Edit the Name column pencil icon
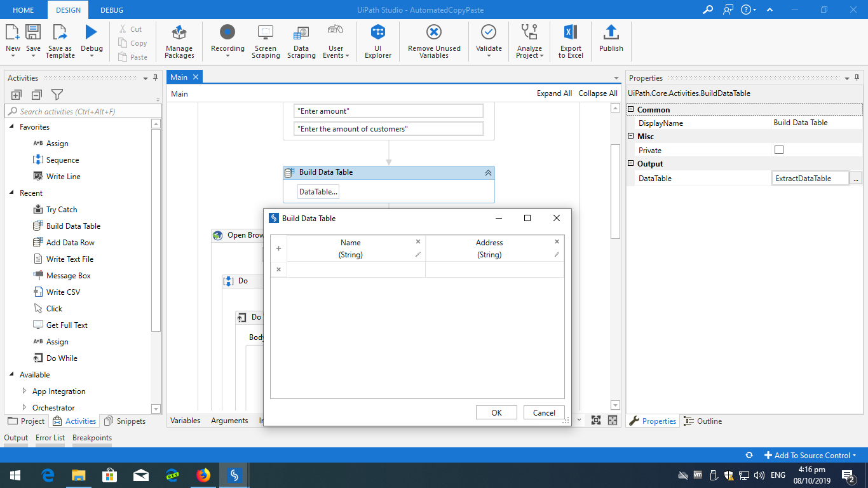Image resolution: width=868 pixels, height=488 pixels. (x=418, y=254)
